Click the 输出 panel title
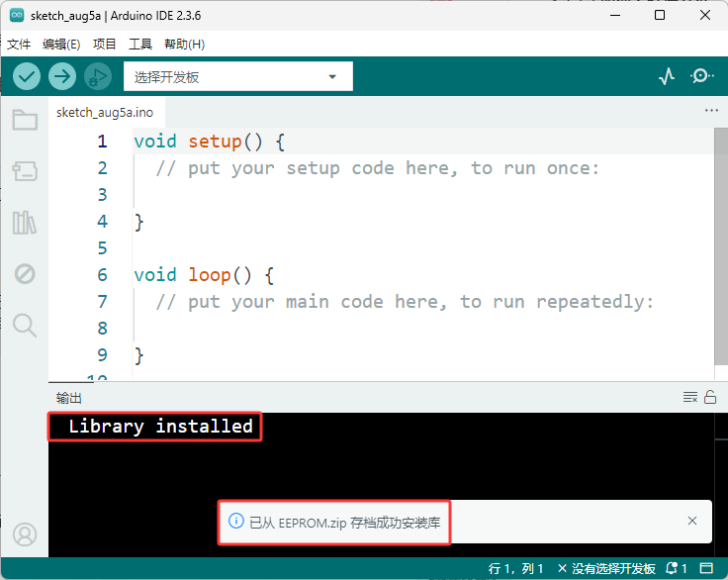The width and height of the screenshot is (728, 580). click(68, 398)
